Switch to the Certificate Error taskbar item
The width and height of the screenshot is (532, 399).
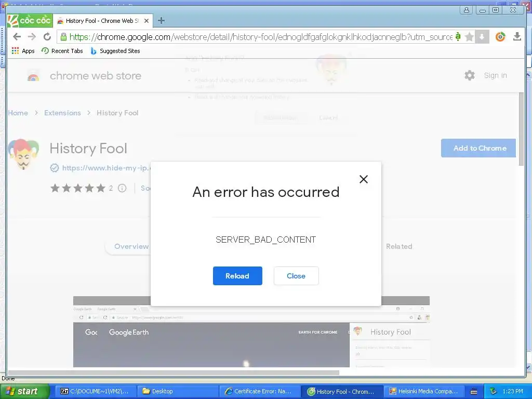tap(259, 391)
